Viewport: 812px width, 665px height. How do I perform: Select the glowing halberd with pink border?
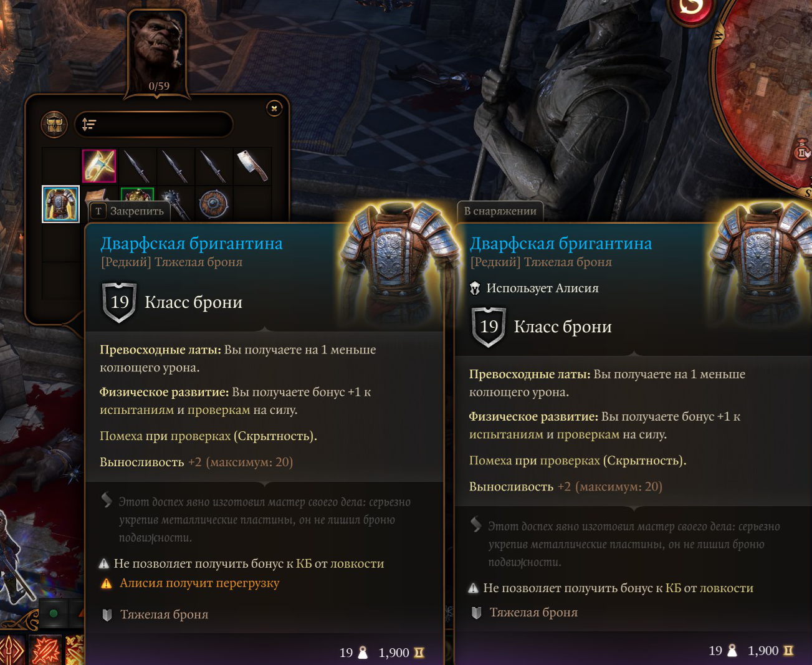tap(99, 166)
